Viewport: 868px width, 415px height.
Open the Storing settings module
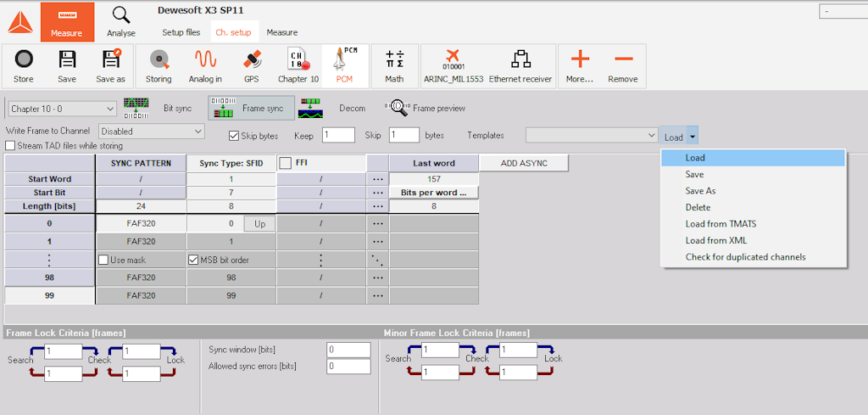click(159, 65)
